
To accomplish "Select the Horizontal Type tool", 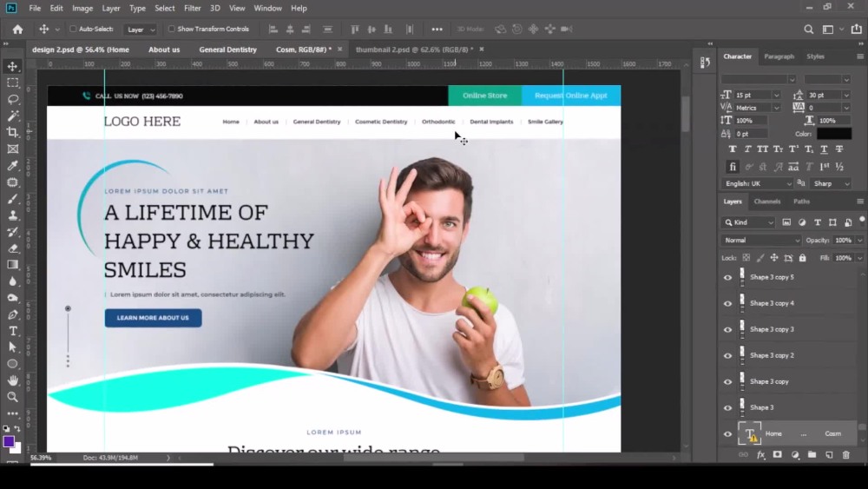I will [x=12, y=331].
